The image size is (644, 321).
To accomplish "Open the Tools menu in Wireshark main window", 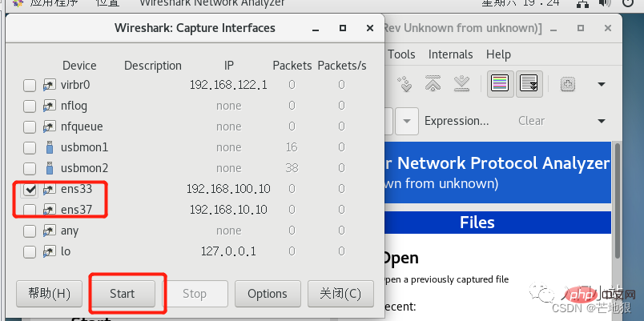I will (401, 54).
